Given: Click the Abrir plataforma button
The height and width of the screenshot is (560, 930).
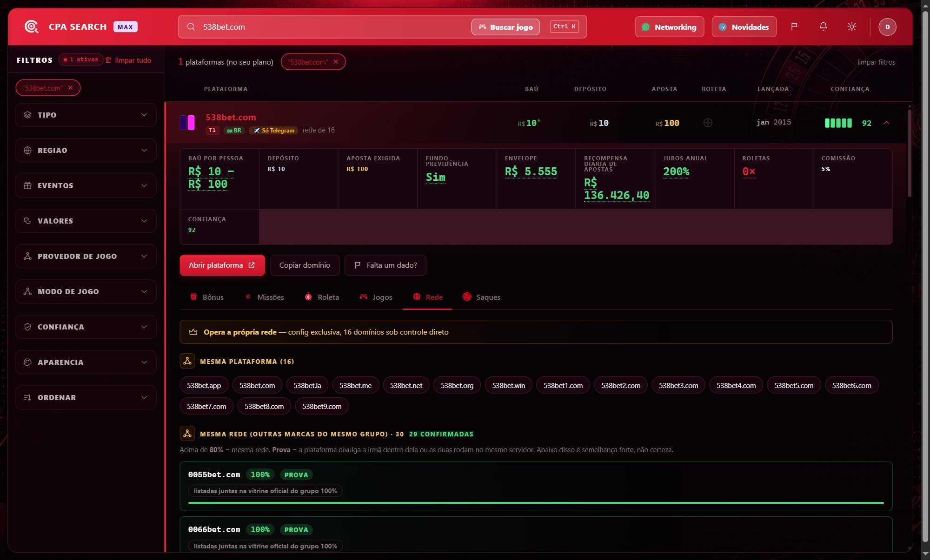Looking at the screenshot, I should click(x=222, y=265).
